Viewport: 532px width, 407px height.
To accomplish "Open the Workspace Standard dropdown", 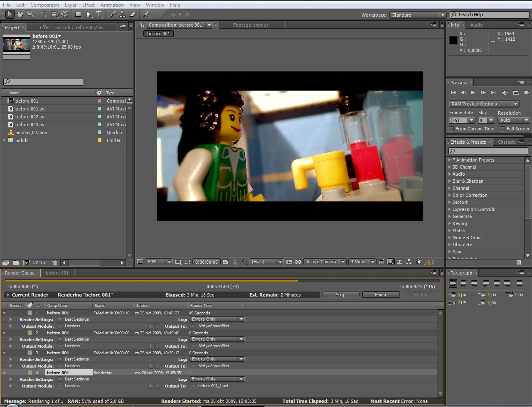I will coord(418,15).
